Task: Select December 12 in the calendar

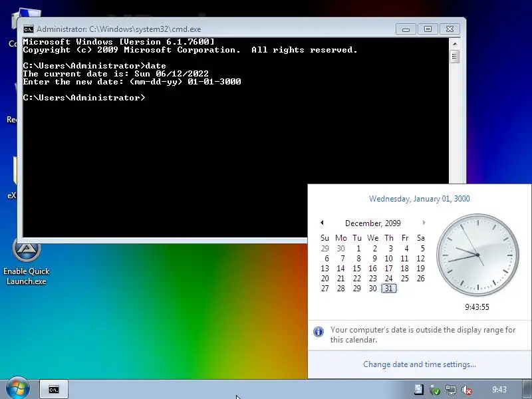Action: 421,259
